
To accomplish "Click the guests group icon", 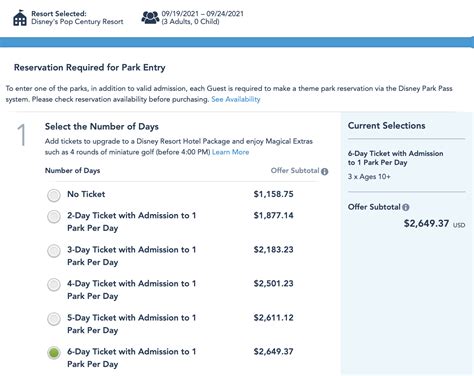I will click(x=150, y=17).
